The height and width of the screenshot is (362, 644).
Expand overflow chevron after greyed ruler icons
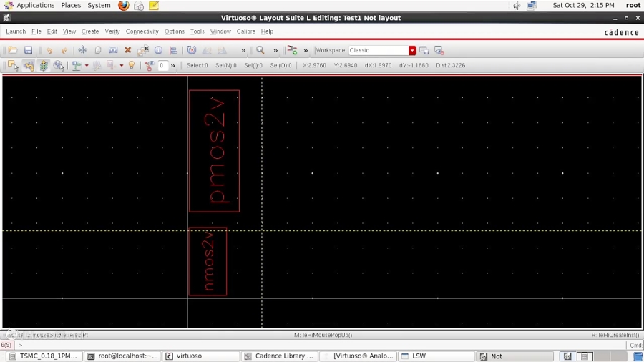point(243,51)
